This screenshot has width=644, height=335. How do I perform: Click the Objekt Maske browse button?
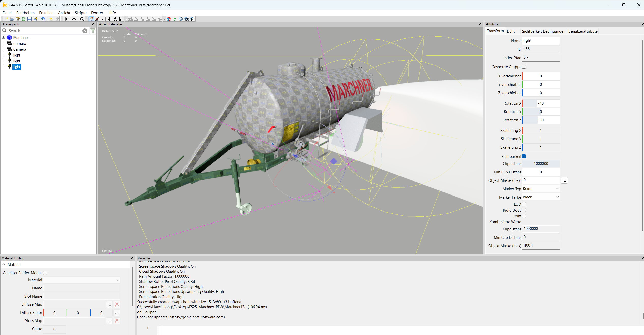pyautogui.click(x=564, y=180)
